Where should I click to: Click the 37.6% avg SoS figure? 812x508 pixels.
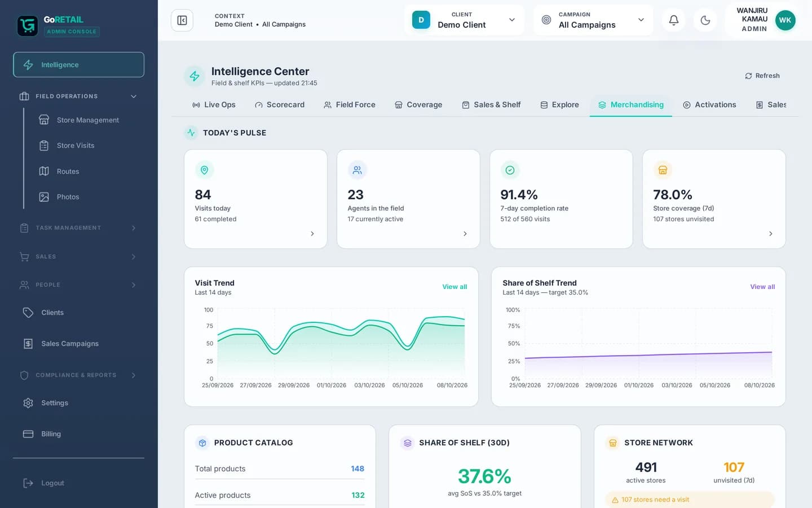[484, 476]
